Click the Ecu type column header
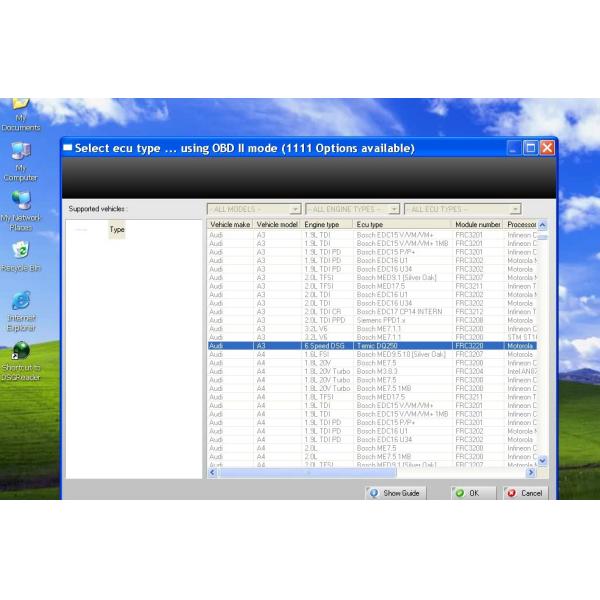Screen dimensions: 600x600 [x=403, y=225]
